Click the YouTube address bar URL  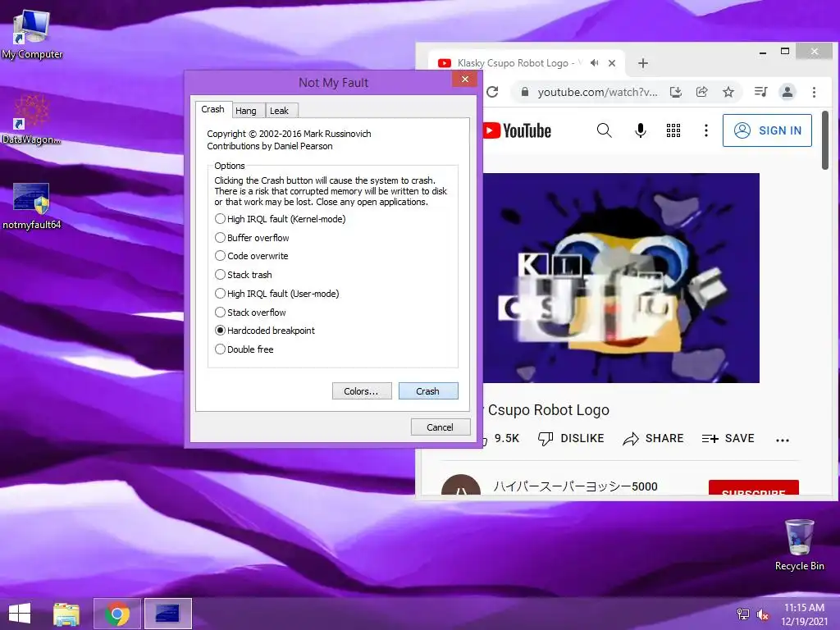point(598,92)
